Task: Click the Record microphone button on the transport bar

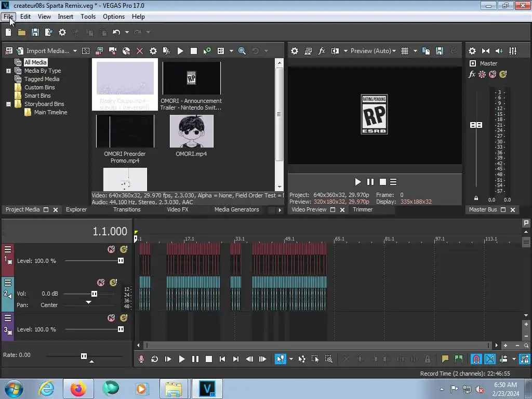Action: click(x=141, y=359)
